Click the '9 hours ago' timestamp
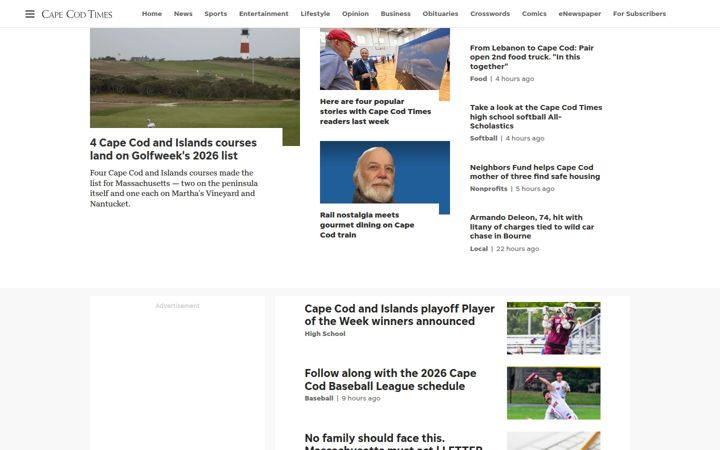 click(x=361, y=399)
